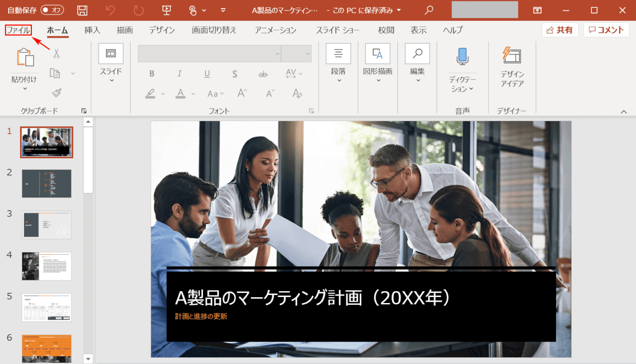Open the デザイン tab
Image resolution: width=636 pixels, height=364 pixels.
pos(162,30)
